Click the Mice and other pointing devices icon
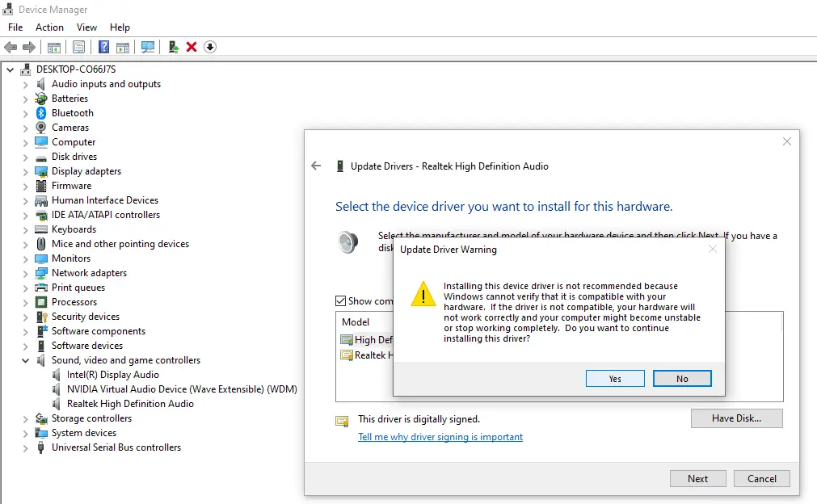 click(41, 244)
